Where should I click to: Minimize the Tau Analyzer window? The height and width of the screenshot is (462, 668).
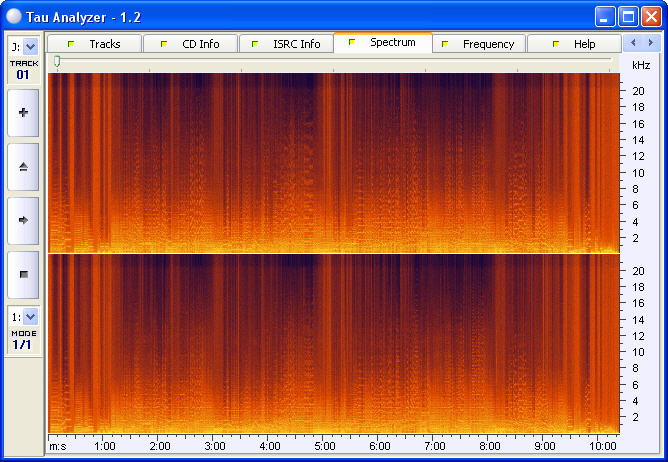tap(606, 16)
